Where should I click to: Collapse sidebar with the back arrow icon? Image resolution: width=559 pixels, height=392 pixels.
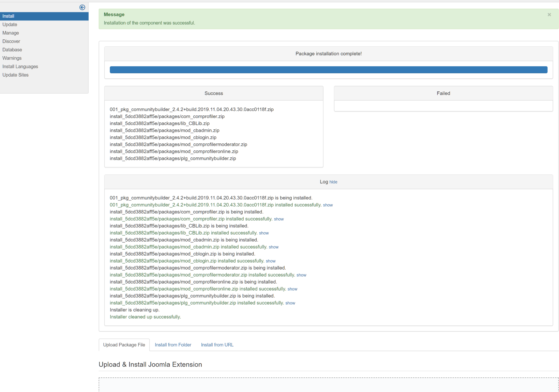click(x=82, y=7)
